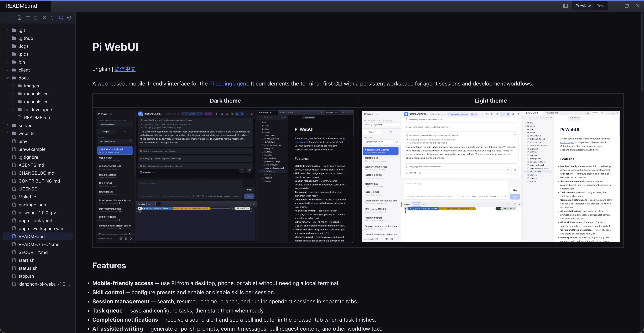Open the Dark theme screenshot image
This screenshot has height=333, width=644.
click(x=226, y=176)
